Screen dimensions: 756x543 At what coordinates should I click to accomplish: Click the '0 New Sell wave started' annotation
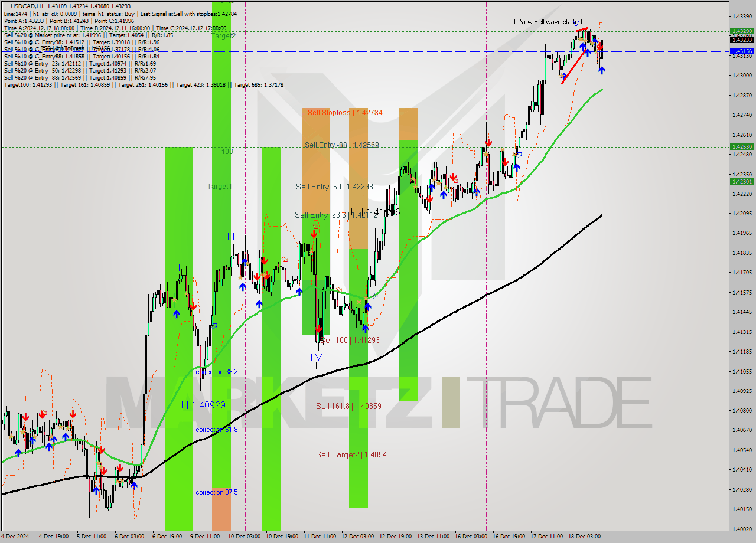(x=548, y=22)
